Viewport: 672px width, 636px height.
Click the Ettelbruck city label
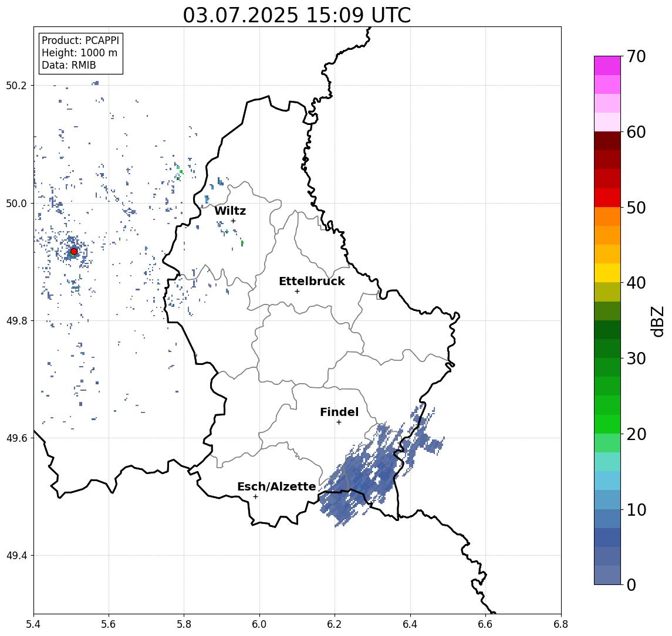point(312,281)
